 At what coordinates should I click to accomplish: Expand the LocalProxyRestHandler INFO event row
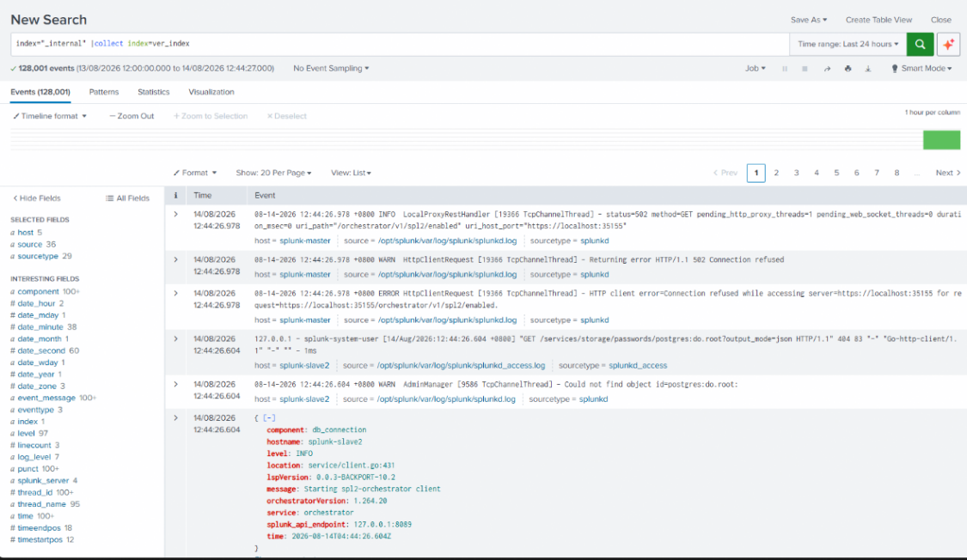(x=175, y=215)
